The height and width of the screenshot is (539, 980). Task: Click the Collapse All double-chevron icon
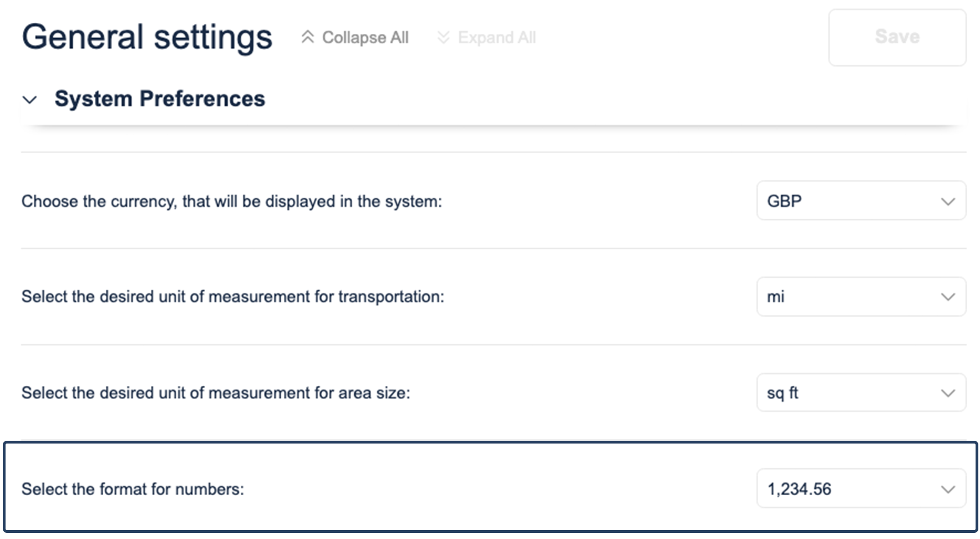click(x=307, y=37)
